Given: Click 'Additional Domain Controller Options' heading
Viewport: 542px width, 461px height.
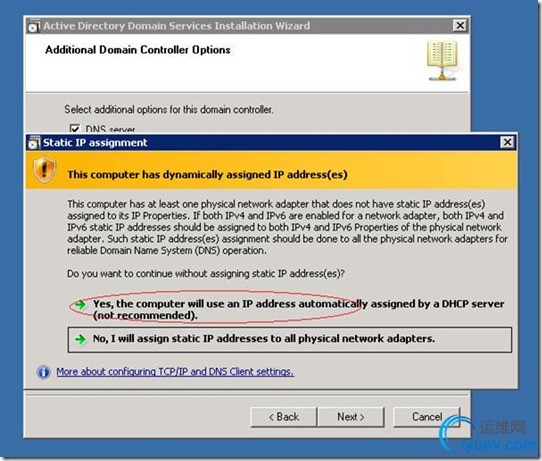Looking at the screenshot, I should pyautogui.click(x=138, y=50).
